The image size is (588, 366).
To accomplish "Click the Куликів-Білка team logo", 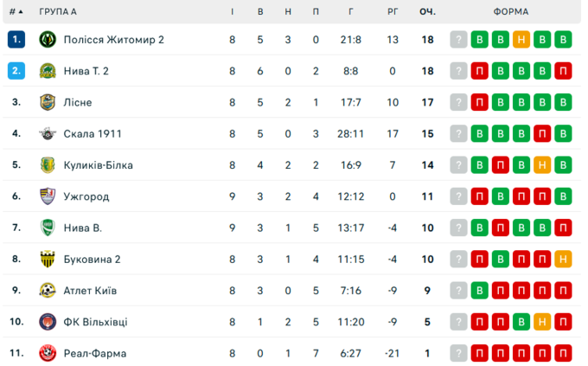I will (x=48, y=165).
